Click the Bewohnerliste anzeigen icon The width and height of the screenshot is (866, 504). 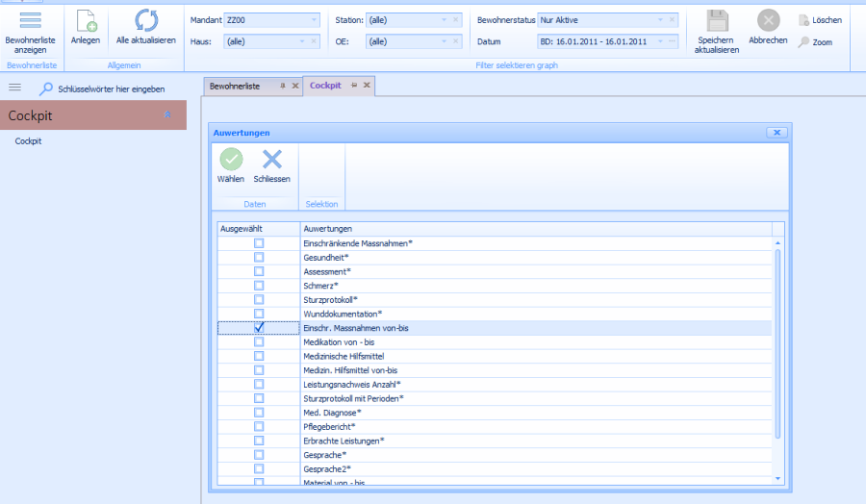pos(31,20)
